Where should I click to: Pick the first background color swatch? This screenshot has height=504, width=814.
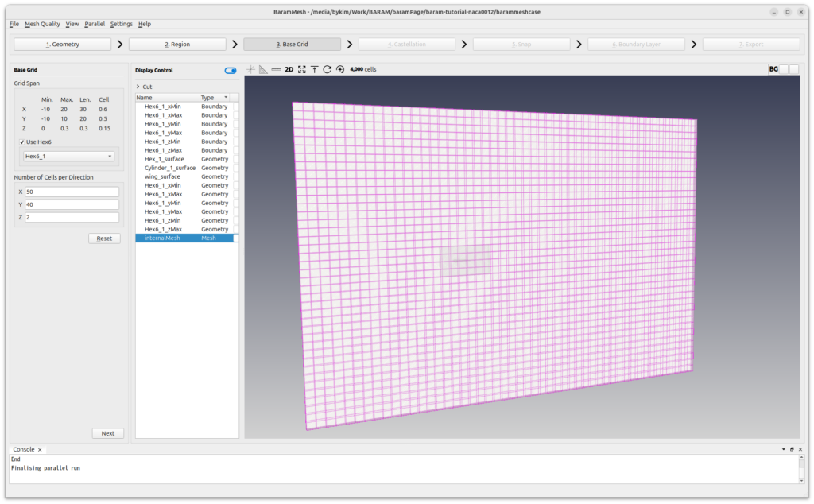[784, 69]
